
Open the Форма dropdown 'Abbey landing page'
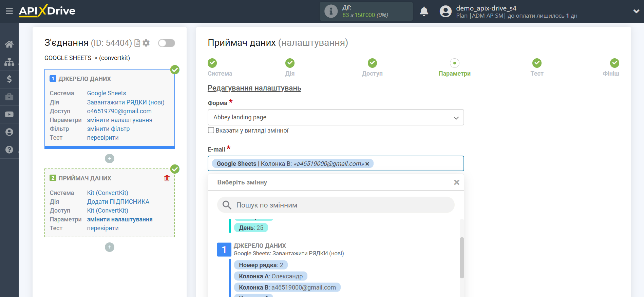pyautogui.click(x=336, y=117)
